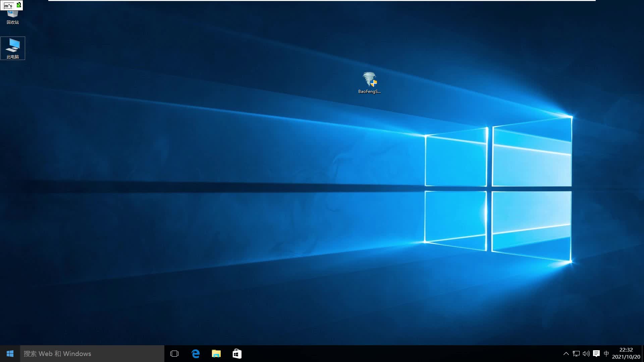Open the Windows Store taskbar icon
The image size is (644, 362).
point(237,354)
